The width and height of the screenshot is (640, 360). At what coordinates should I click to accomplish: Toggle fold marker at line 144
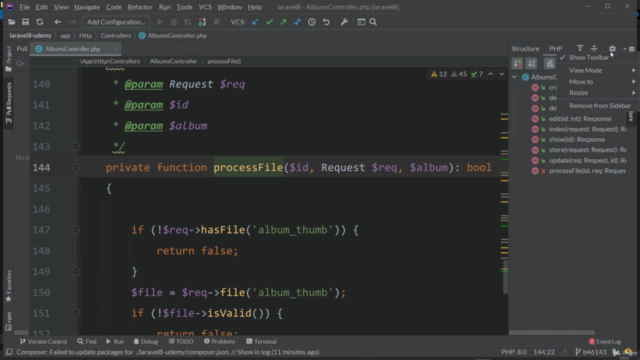[76, 168]
